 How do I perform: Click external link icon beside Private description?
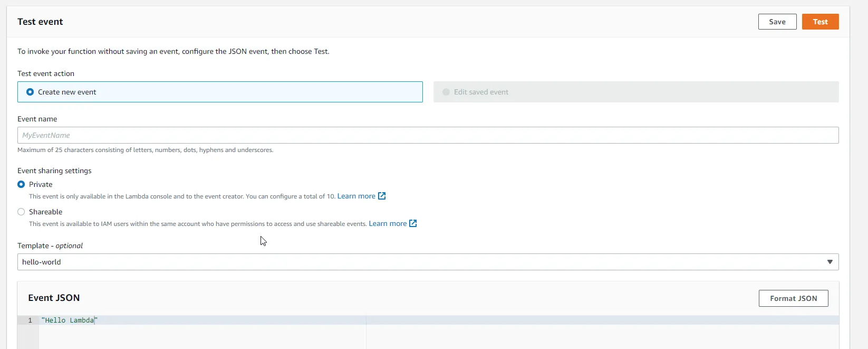pos(382,196)
